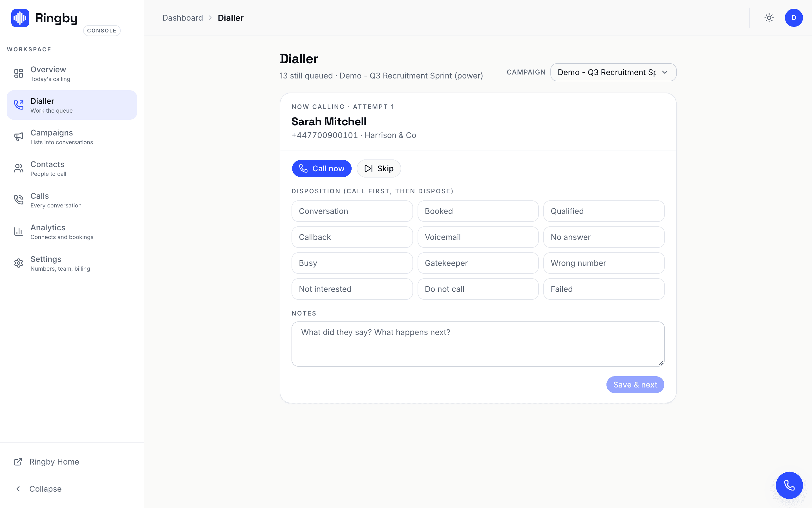This screenshot has height=508, width=812.
Task: Open the D user avatar
Action: pyautogui.click(x=794, y=18)
